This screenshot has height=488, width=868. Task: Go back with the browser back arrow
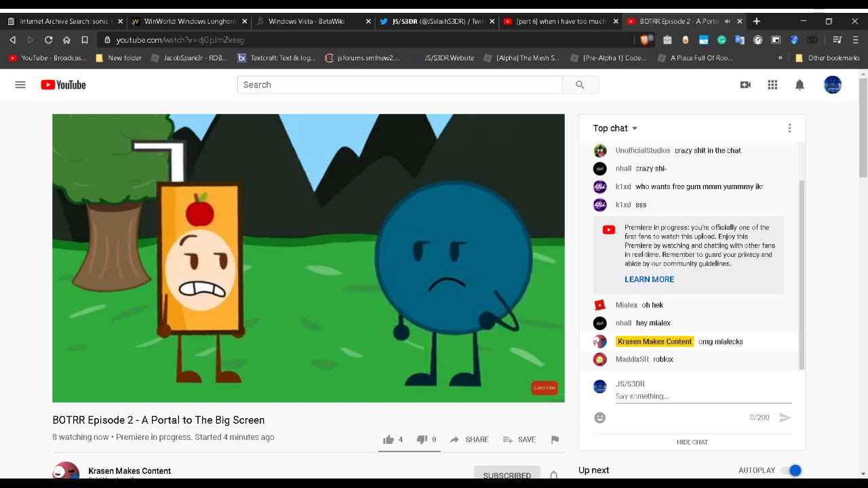pyautogui.click(x=12, y=40)
